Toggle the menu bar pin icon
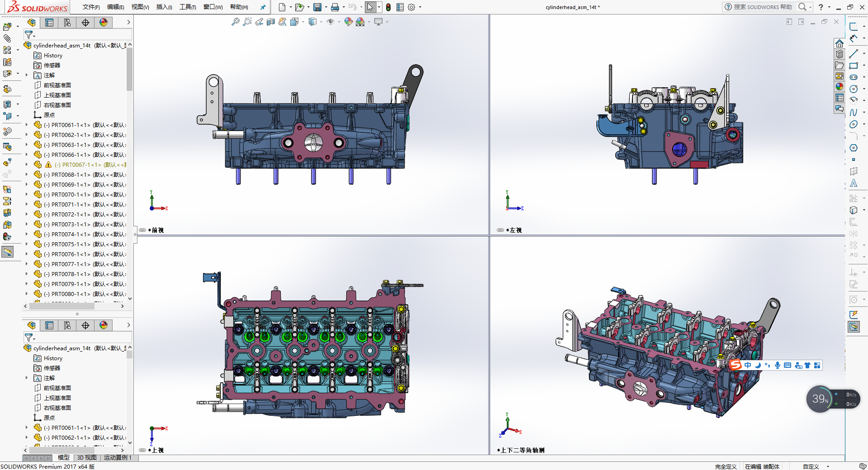 point(263,7)
